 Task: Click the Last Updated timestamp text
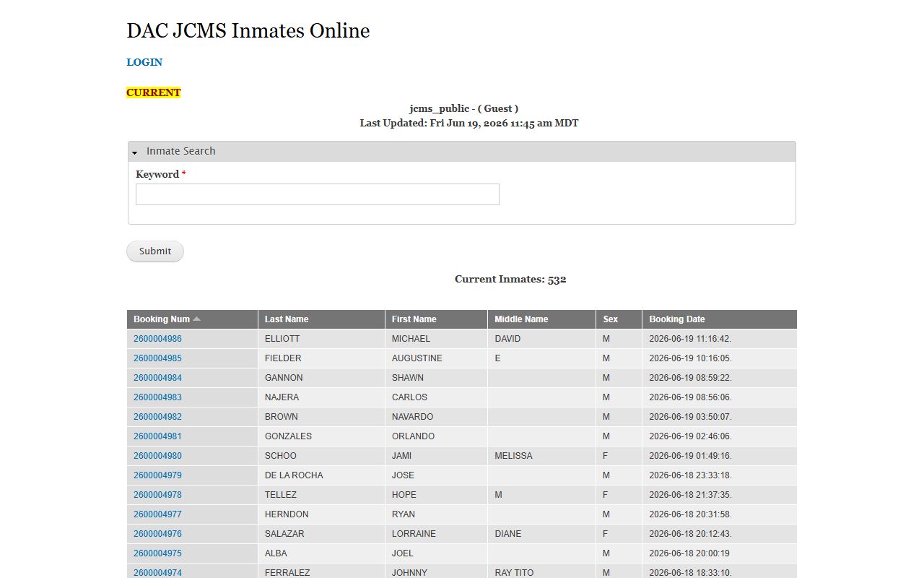tap(469, 123)
